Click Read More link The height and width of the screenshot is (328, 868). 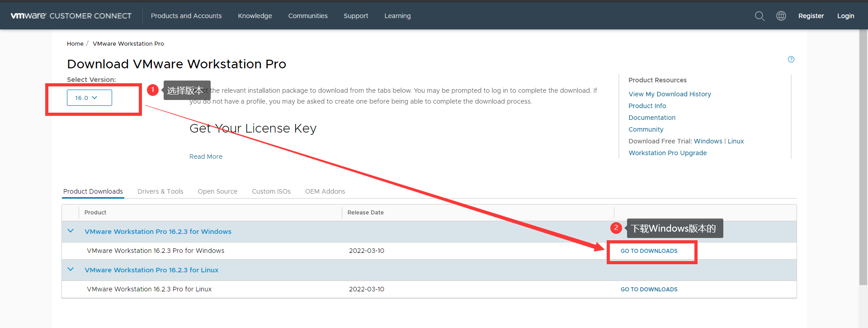pyautogui.click(x=206, y=157)
